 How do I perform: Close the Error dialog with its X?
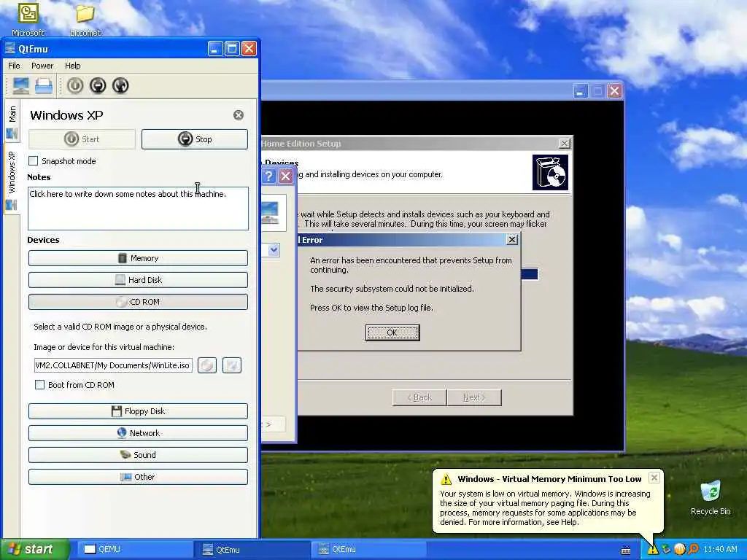click(x=511, y=239)
